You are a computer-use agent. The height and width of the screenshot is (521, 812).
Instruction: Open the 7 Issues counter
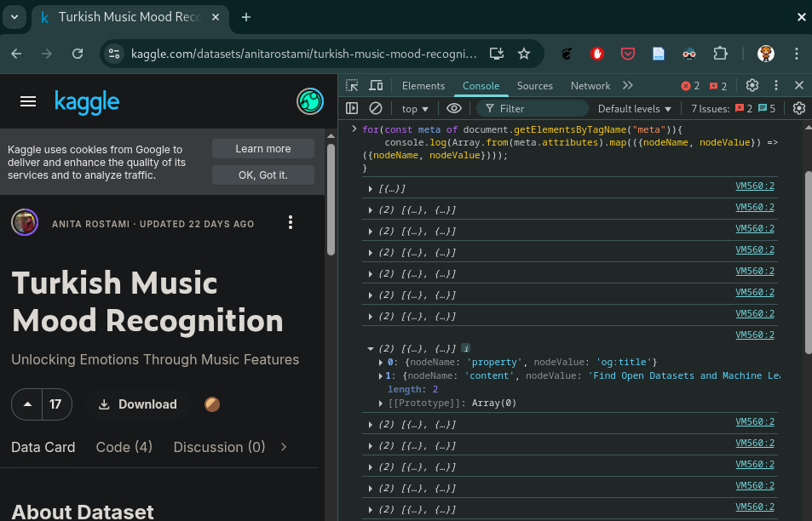pos(734,109)
